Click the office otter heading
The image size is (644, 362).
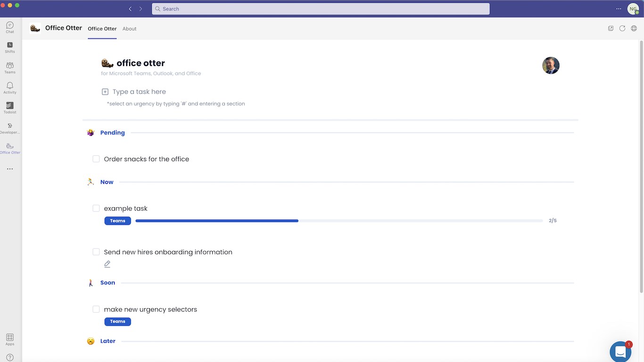tap(141, 63)
